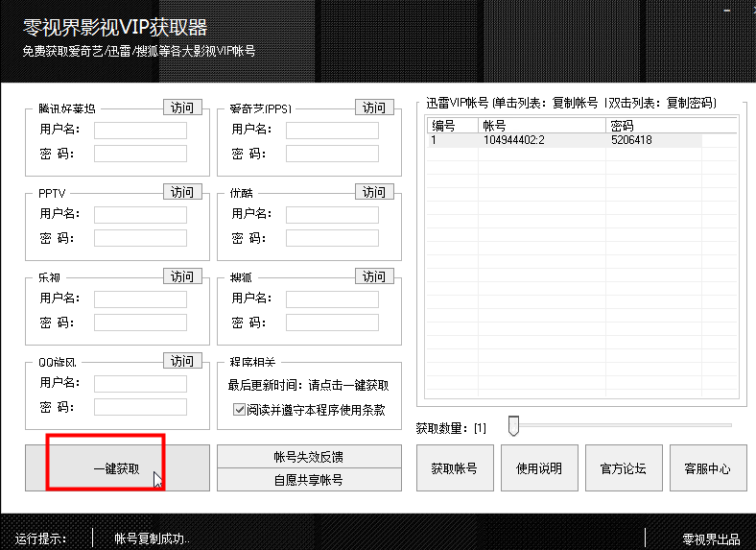Image resolution: width=756 pixels, height=550 pixels.
Task: Focus 腾讯好莱坞 用户名 field
Action: [x=140, y=131]
